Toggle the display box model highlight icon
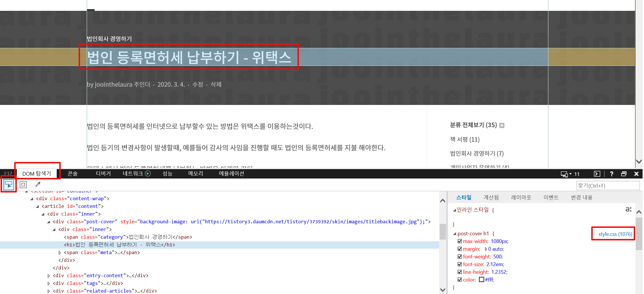This screenshot has width=644, height=294. [23, 185]
